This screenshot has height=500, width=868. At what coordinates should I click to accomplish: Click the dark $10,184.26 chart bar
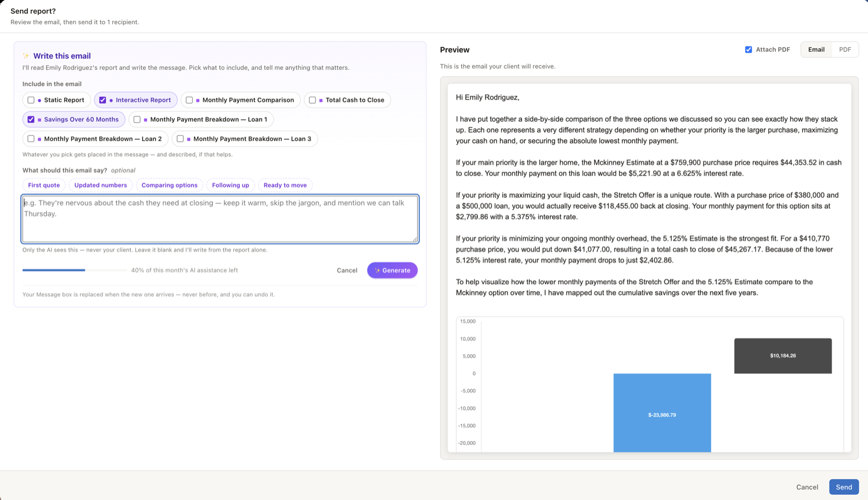(783, 356)
